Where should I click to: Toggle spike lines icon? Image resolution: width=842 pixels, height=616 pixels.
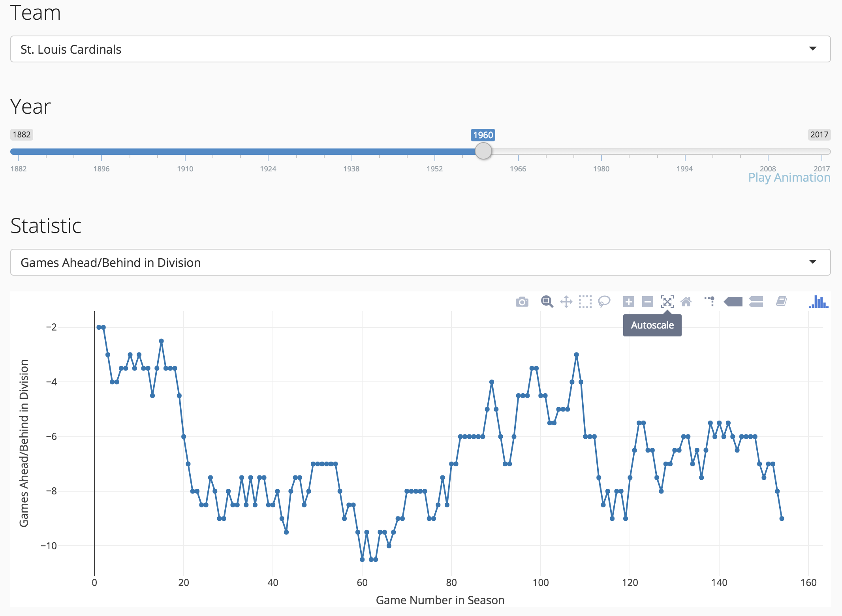710,302
